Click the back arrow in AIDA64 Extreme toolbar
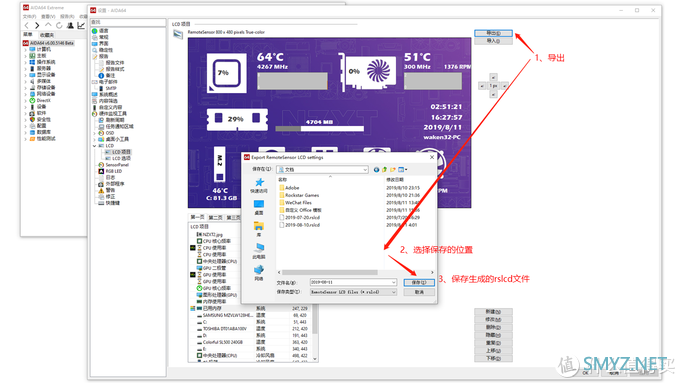Image resolution: width=680 pixels, height=383 pixels. coord(27,26)
